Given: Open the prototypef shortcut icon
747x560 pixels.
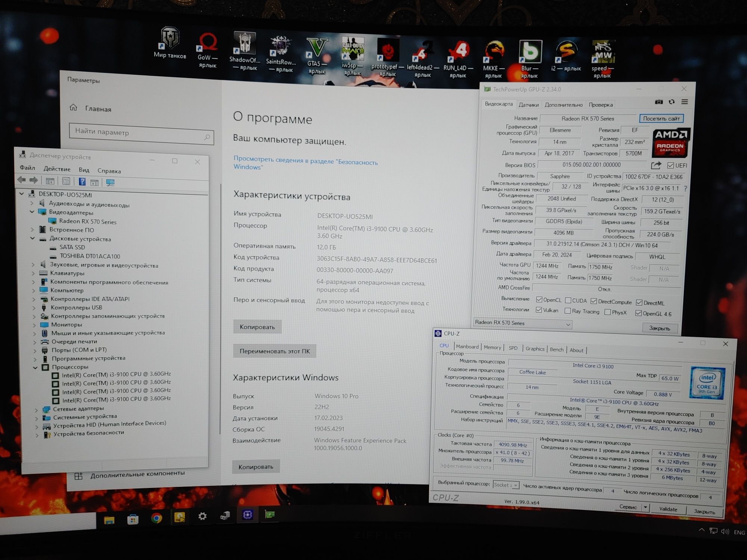Looking at the screenshot, I should (x=387, y=57).
